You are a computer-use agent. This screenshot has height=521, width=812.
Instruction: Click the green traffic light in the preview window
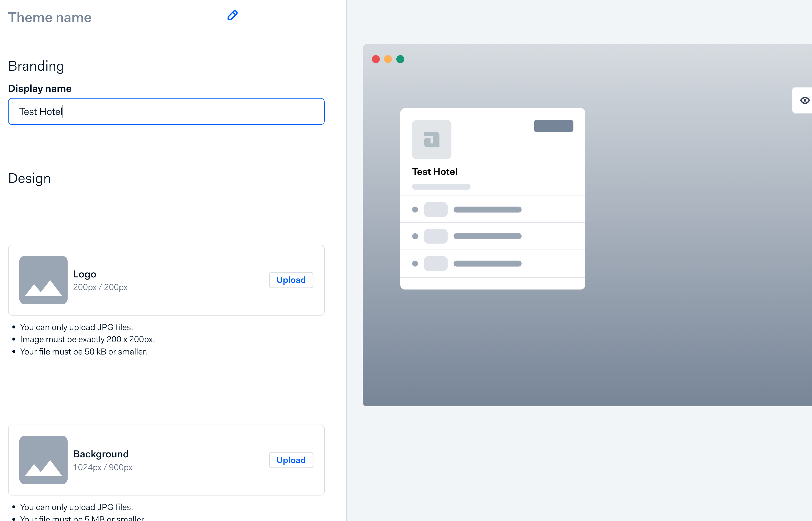[x=400, y=59]
